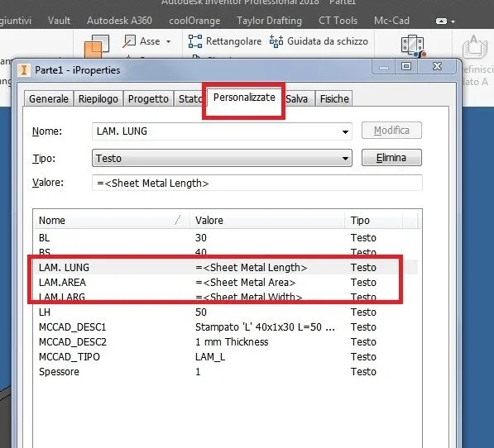Select the LAM.AREA property row
Viewport: 494px width, 448px height.
(226, 282)
